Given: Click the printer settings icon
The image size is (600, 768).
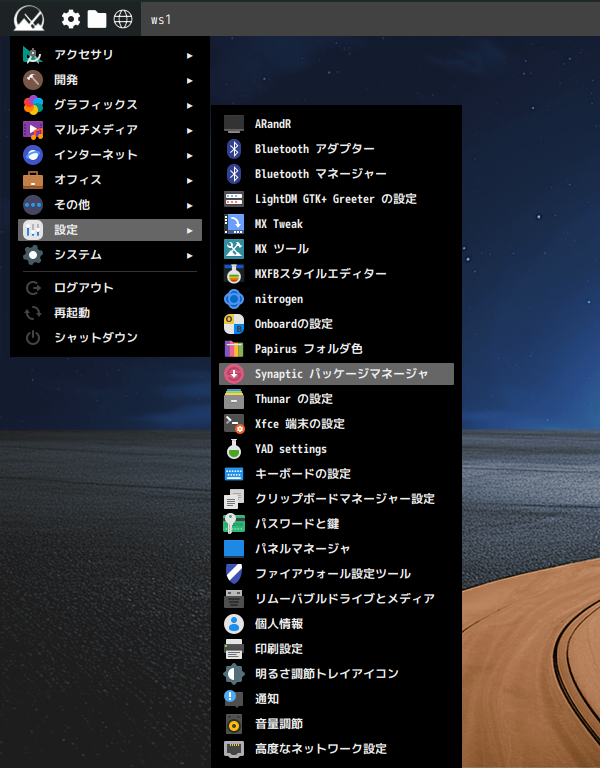Looking at the screenshot, I should tap(234, 648).
